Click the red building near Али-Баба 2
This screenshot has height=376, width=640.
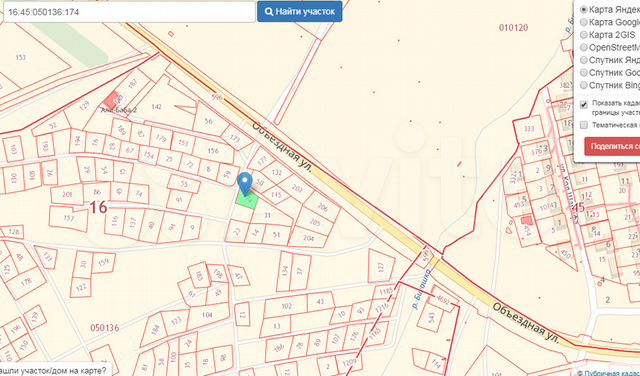[110, 100]
